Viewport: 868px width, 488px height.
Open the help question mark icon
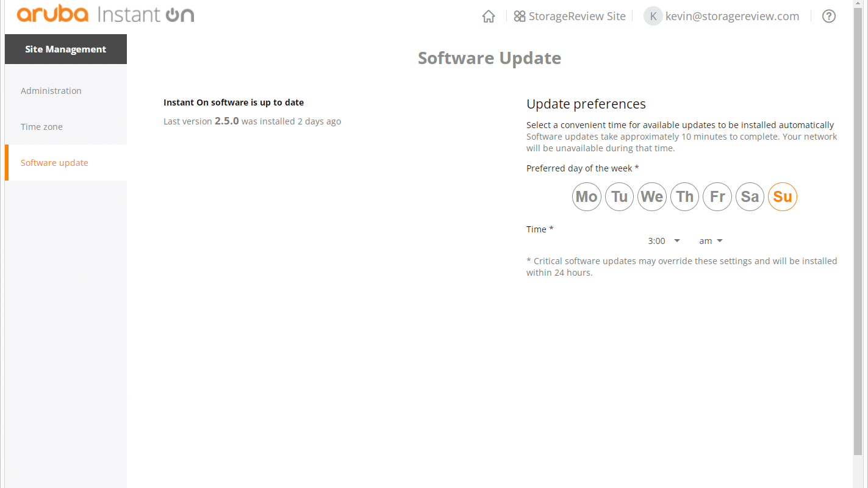point(829,16)
